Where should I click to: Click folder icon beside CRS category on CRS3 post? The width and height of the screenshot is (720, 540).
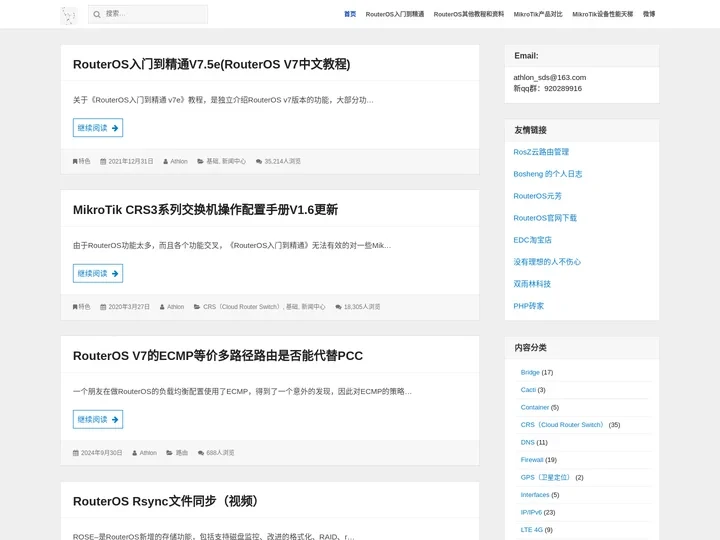[x=197, y=307]
